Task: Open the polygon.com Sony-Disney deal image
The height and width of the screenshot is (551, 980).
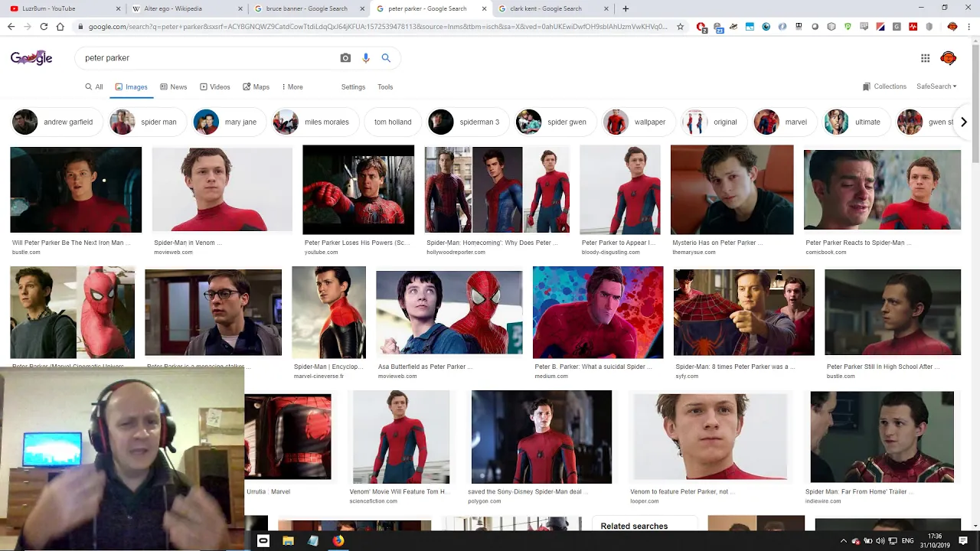Action: 541,437
